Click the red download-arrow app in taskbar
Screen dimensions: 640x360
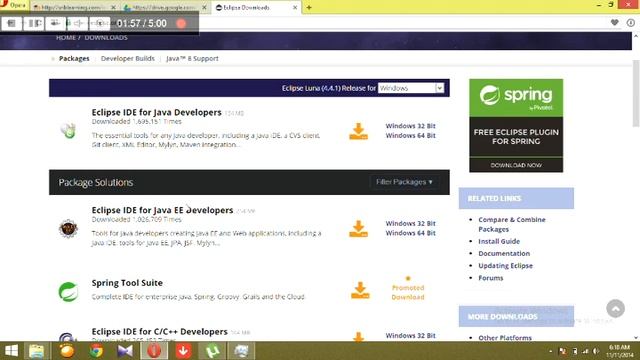(183, 351)
